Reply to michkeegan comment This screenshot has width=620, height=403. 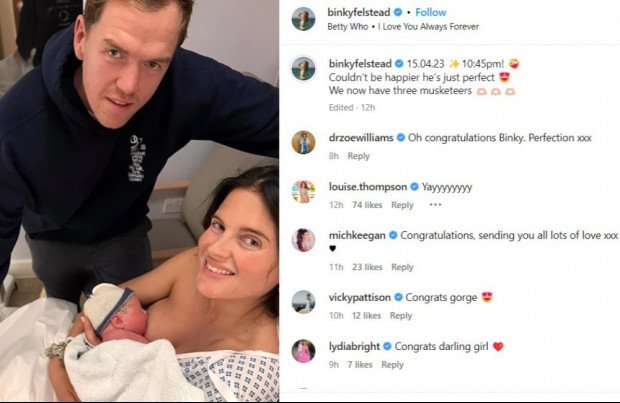(402, 267)
